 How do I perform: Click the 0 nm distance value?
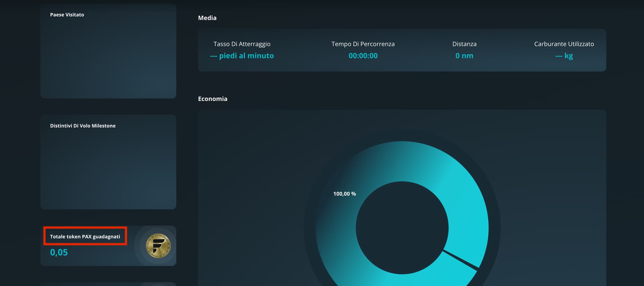(x=464, y=56)
